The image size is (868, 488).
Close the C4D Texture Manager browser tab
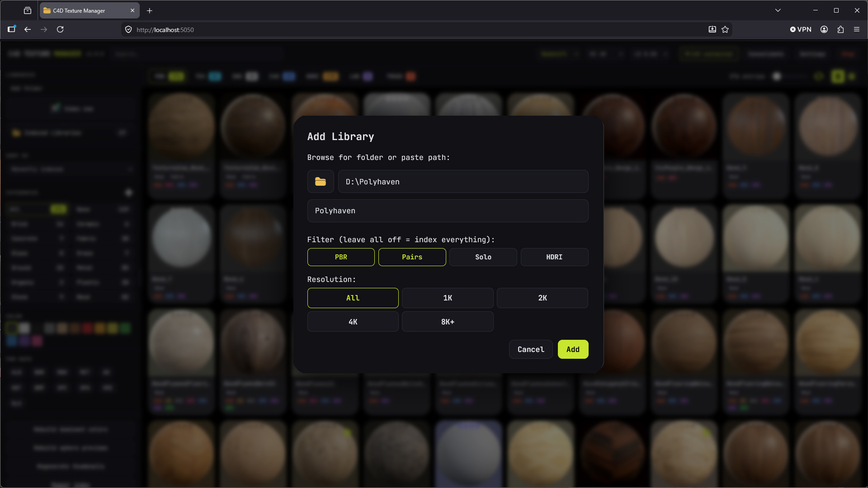click(132, 10)
